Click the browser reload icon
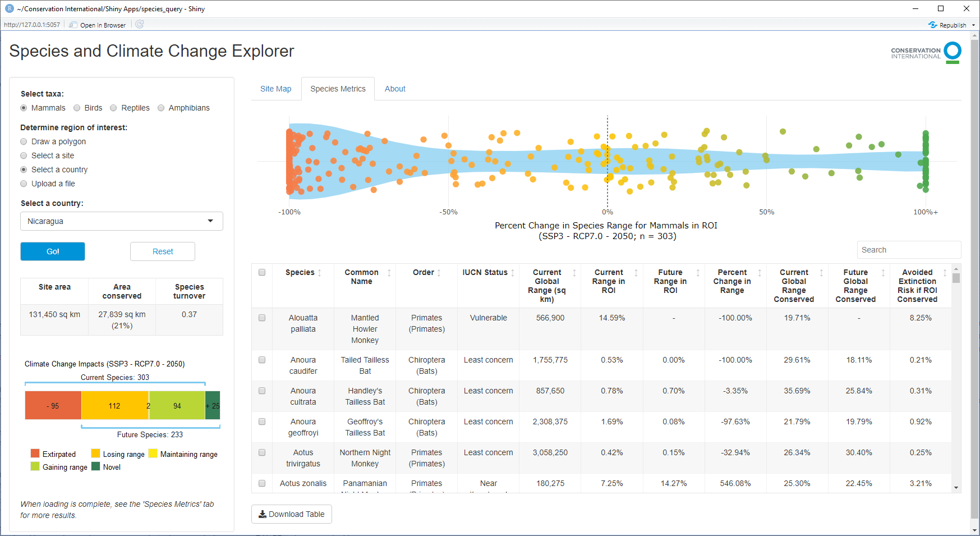Screen dimensions: 980x536 tap(140, 25)
